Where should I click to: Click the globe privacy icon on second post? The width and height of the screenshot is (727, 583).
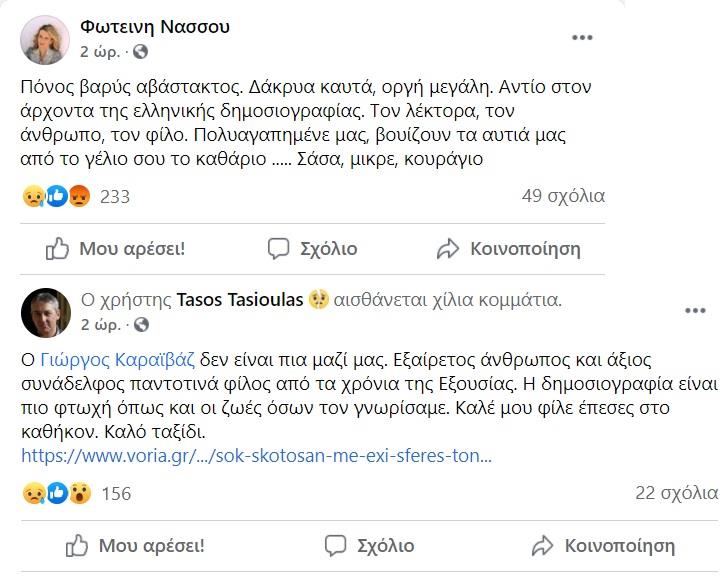140,325
